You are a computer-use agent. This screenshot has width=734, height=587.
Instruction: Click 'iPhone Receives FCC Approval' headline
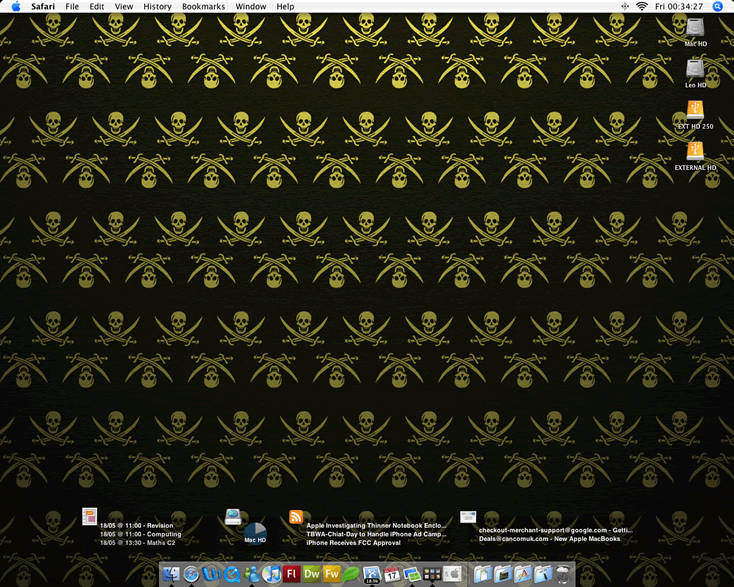pos(353,543)
